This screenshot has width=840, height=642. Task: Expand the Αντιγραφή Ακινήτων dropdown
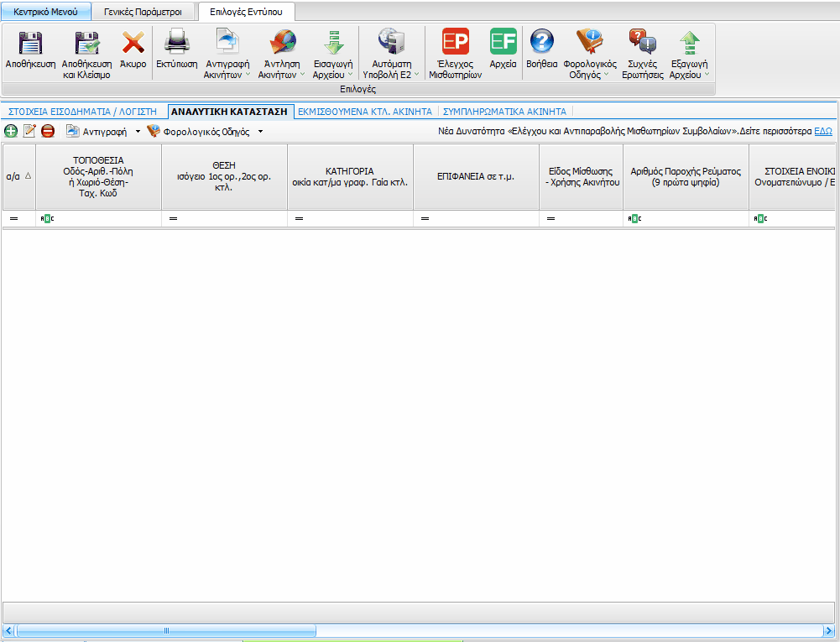tap(248, 75)
